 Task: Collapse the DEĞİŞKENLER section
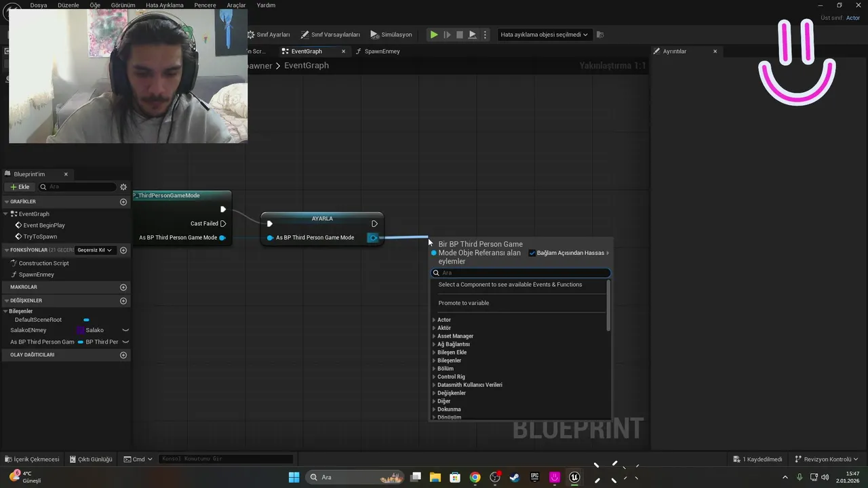pos(6,301)
